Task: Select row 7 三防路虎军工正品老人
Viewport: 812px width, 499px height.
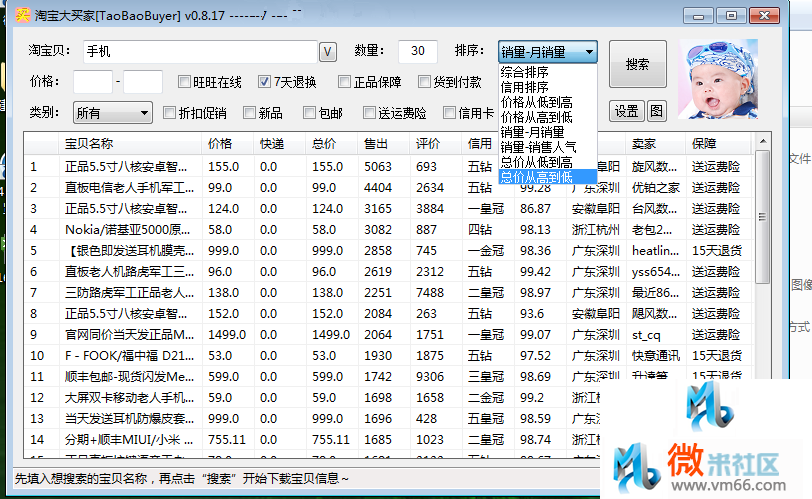Action: coord(388,292)
